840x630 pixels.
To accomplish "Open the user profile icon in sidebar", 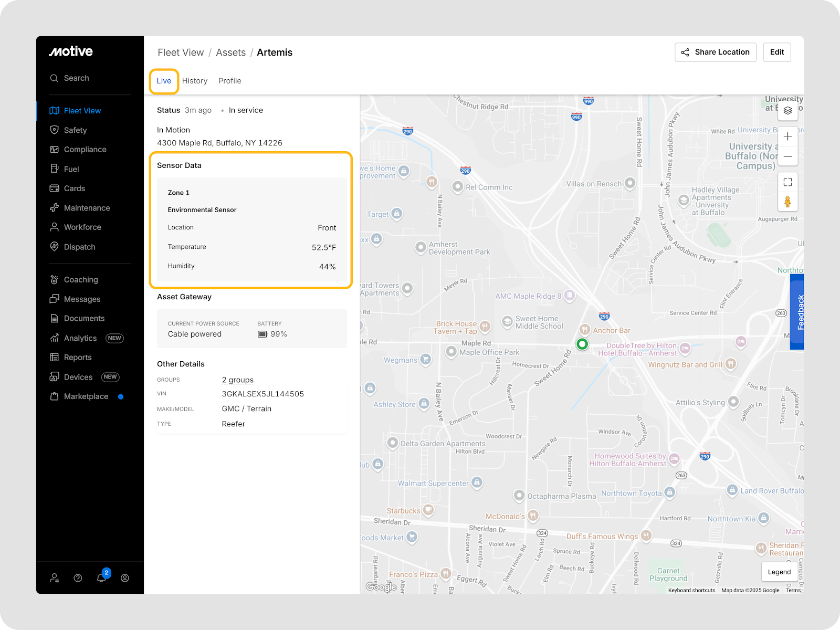I will (125, 577).
